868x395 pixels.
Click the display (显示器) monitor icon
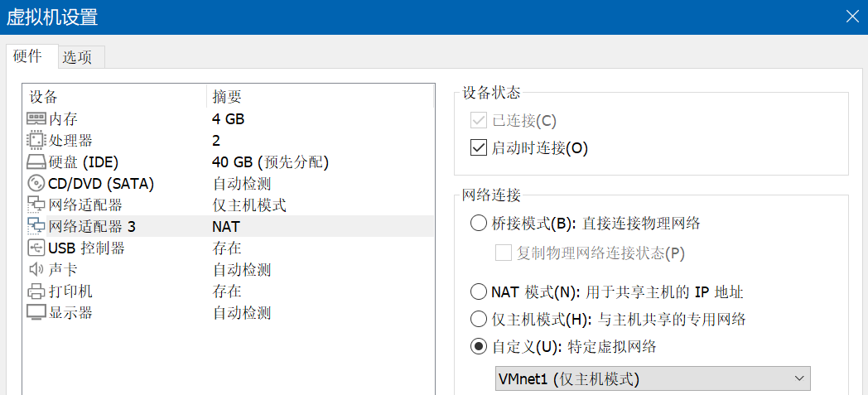point(36,313)
